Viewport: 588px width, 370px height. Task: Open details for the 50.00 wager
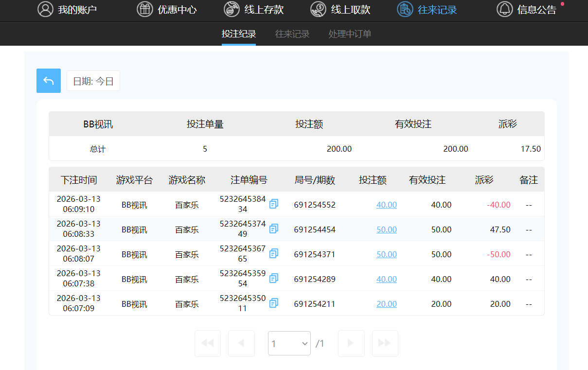[x=386, y=229]
